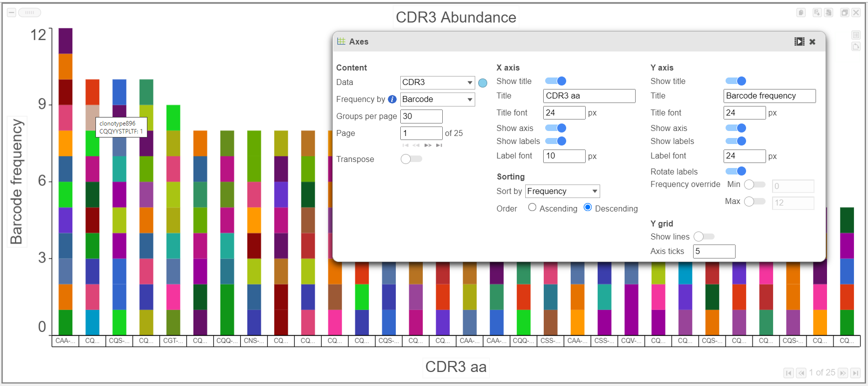Click next page arrow at chart bottom right
The height and width of the screenshot is (386, 868).
tap(843, 373)
